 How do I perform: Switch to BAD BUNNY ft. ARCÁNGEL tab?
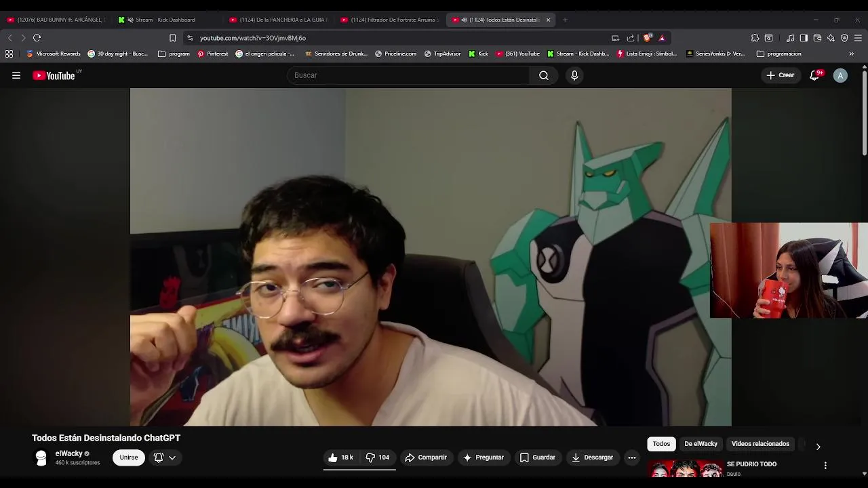[56, 20]
